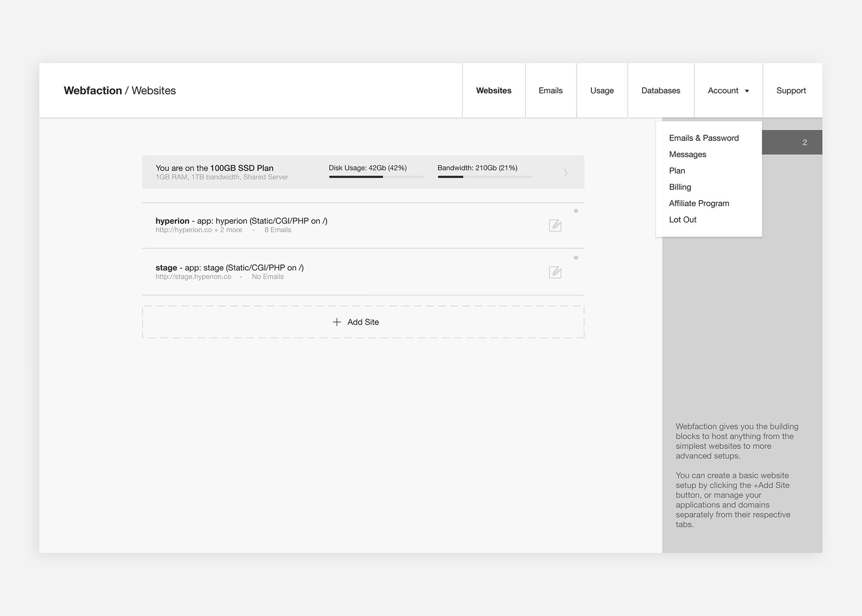
Task: Click the No Emails label for stage
Action: 268,277
